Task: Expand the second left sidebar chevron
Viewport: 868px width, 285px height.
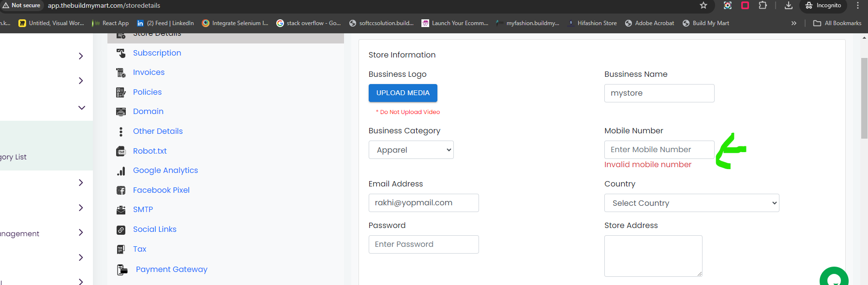Action: tap(81, 81)
